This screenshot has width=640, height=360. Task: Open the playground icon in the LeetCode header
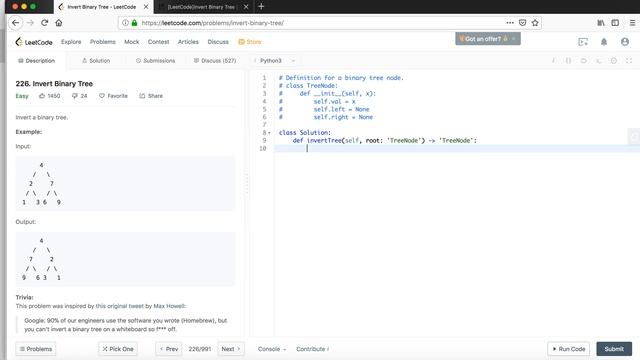[583, 42]
